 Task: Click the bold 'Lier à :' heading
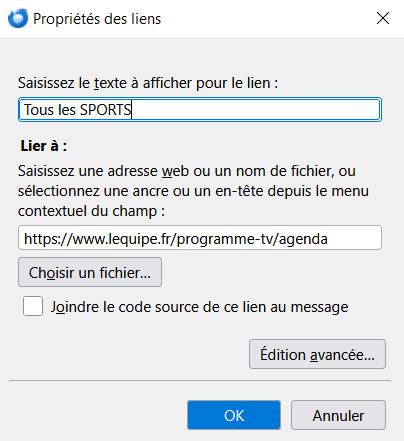[x=44, y=146]
